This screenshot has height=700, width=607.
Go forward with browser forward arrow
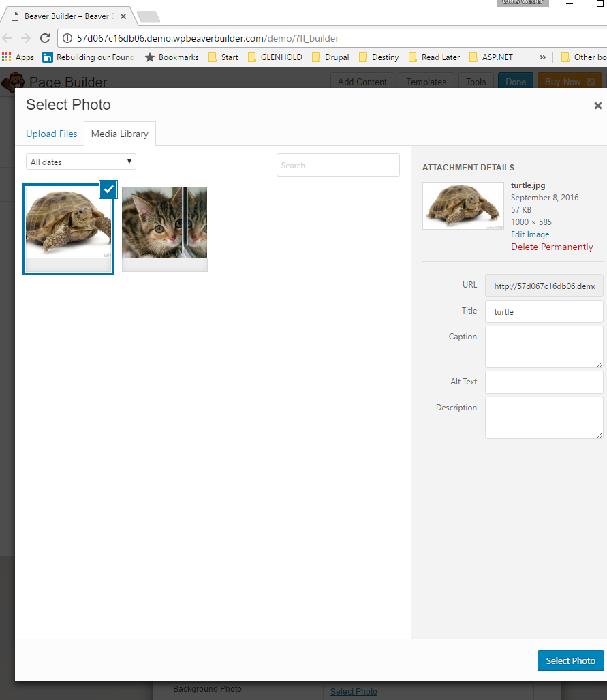26,38
